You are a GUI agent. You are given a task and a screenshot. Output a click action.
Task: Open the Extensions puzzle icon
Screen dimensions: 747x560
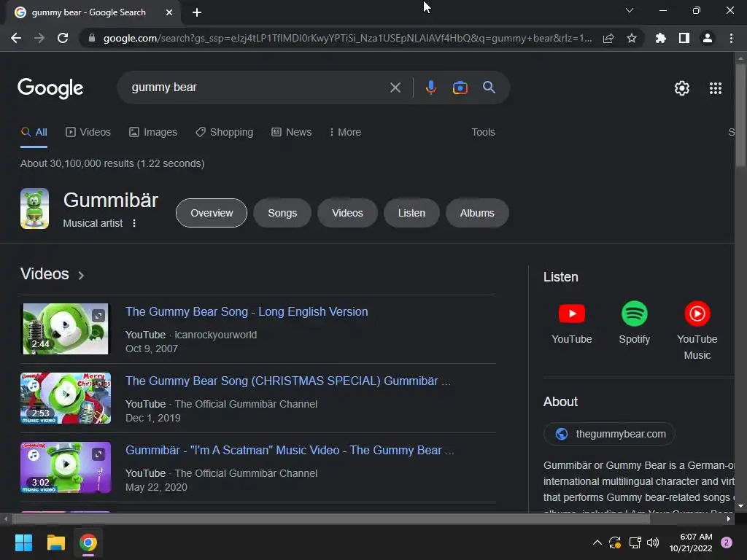point(661,38)
